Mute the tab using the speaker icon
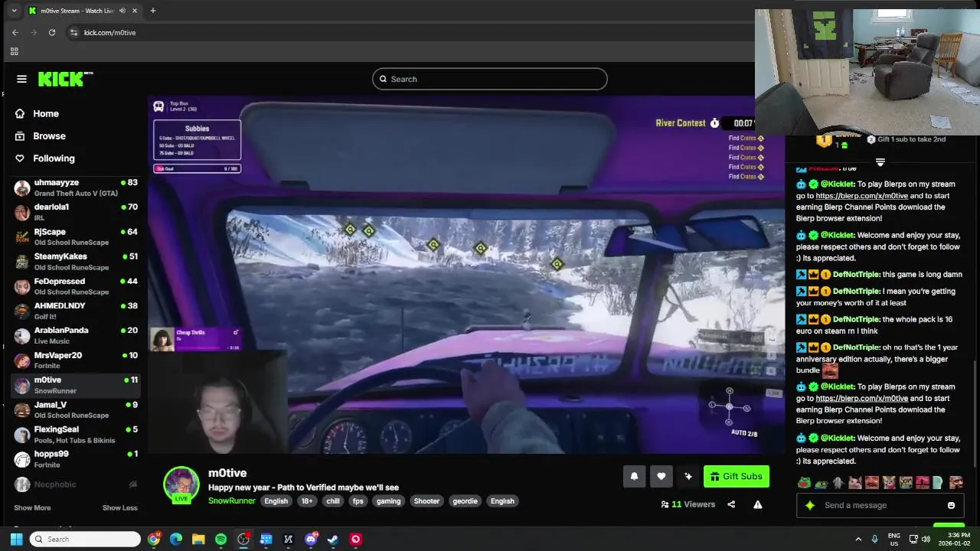The width and height of the screenshot is (980, 551). pos(122,11)
